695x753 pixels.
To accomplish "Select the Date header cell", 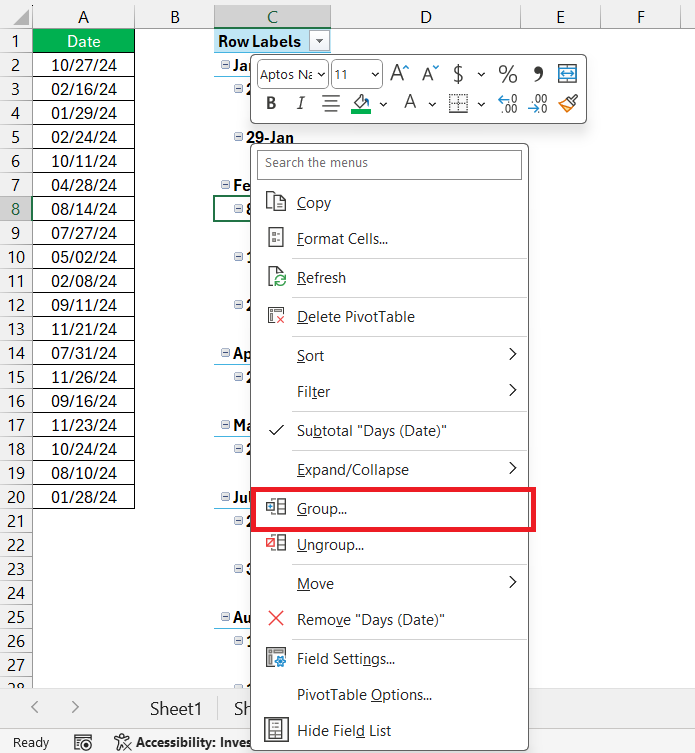I will point(84,41).
